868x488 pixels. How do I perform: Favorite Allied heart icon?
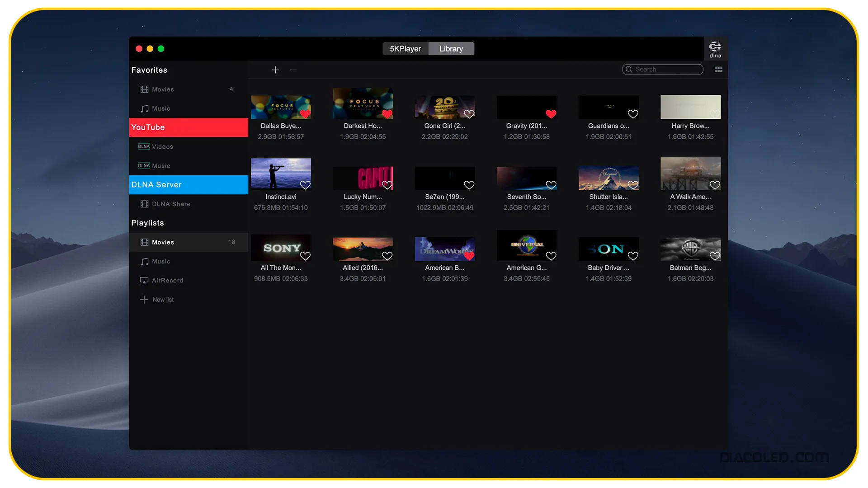coord(387,256)
